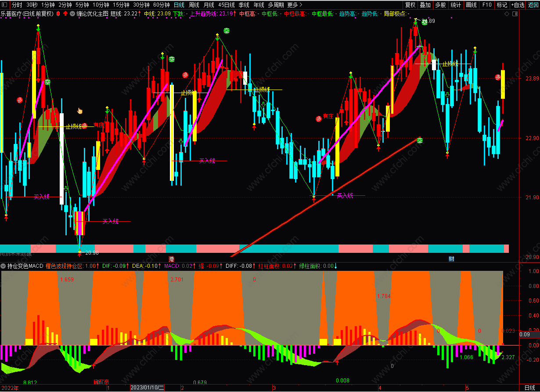
Task: Click the pointing hand cursor icon on chart
Action: coord(80,111)
